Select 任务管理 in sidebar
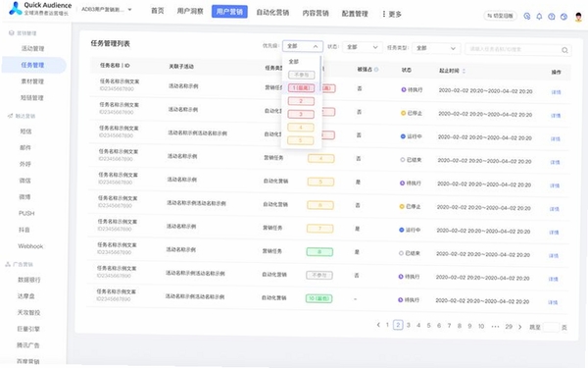Viewport: 588px width, 368px height. [x=33, y=65]
